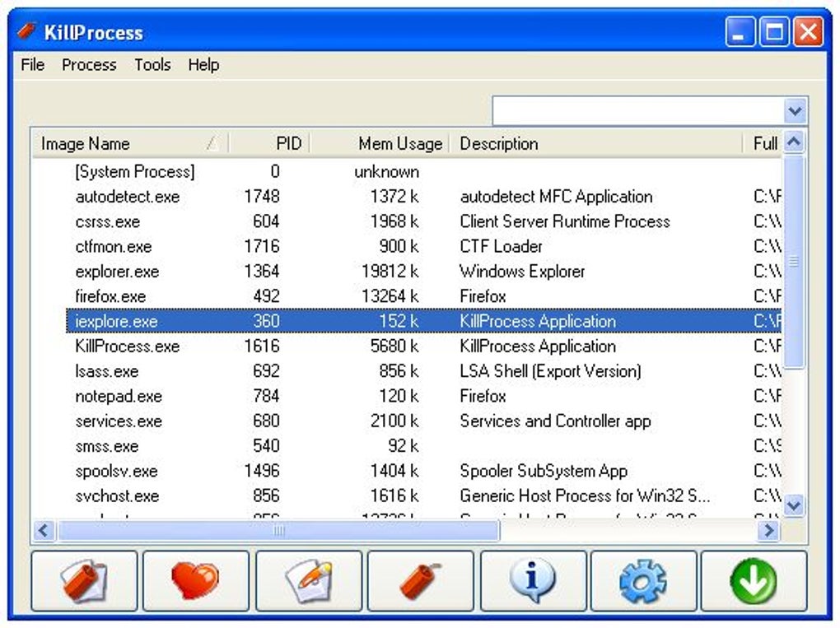This screenshot has height=628, width=840.
Task: Select the explorer.exe process
Action: pyautogui.click(x=407, y=272)
